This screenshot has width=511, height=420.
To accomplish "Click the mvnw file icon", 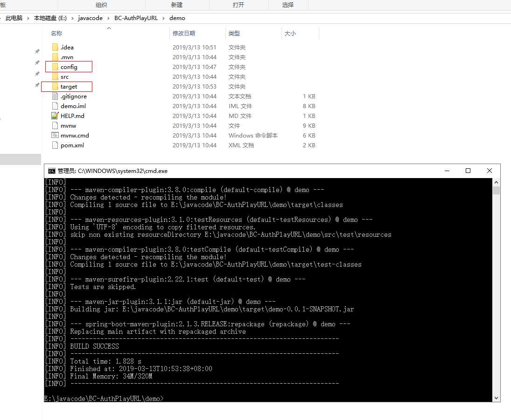I will coord(55,125).
